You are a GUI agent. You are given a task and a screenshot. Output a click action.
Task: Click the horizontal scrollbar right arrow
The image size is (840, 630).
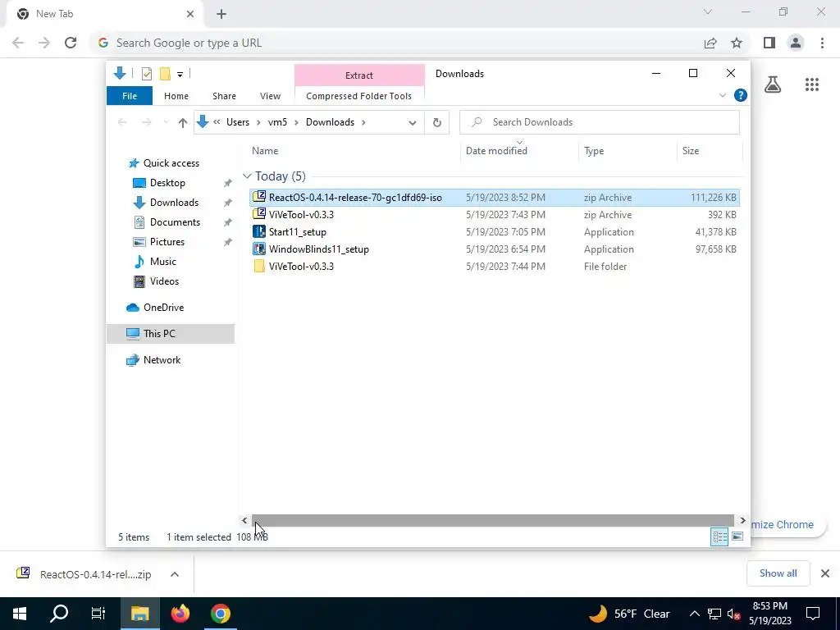[742, 520]
